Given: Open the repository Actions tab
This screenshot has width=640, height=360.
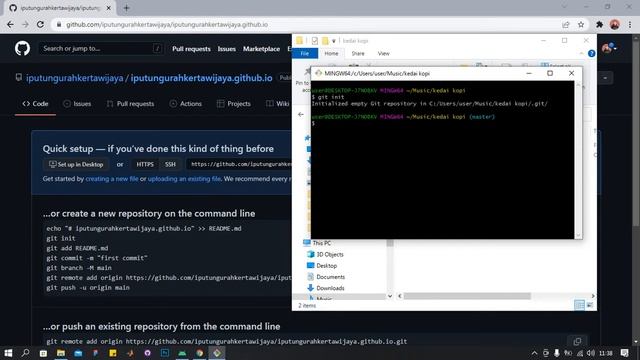Looking at the screenshot, I should [x=186, y=104].
